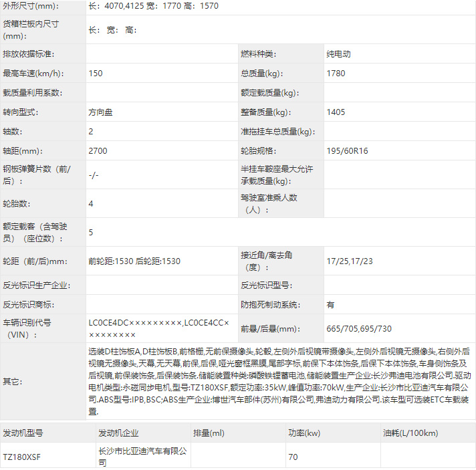
Task: Click the 钢板弹簧片数 label
Action: coord(37,175)
